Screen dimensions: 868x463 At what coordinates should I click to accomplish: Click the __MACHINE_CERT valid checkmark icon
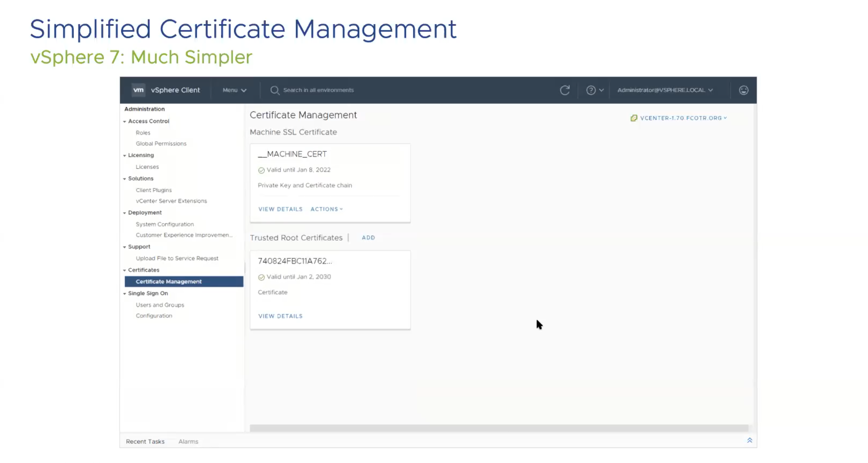[261, 170]
